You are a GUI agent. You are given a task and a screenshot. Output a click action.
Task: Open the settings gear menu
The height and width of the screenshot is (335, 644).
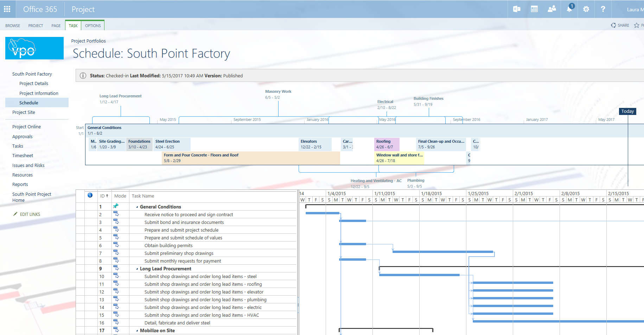(x=586, y=9)
